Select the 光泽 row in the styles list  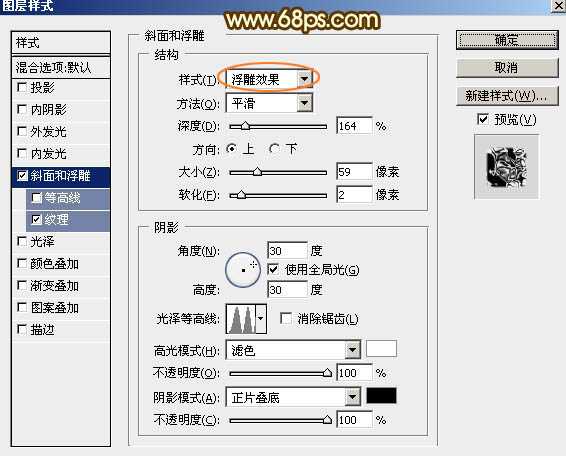tap(61, 242)
